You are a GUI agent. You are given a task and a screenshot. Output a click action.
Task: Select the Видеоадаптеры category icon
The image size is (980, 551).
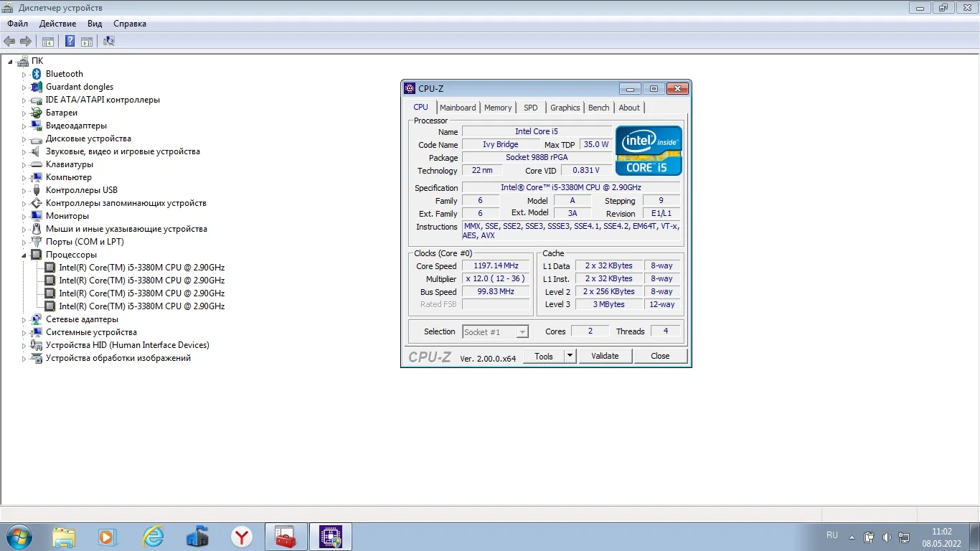point(37,126)
